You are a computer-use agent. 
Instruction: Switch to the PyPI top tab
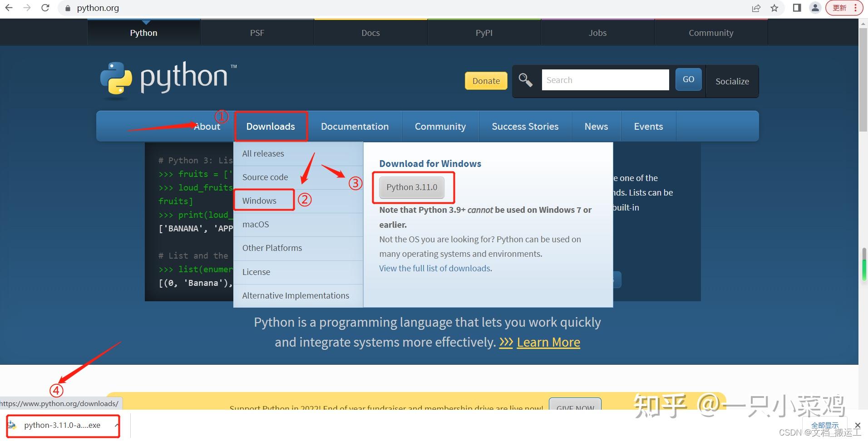[484, 33]
